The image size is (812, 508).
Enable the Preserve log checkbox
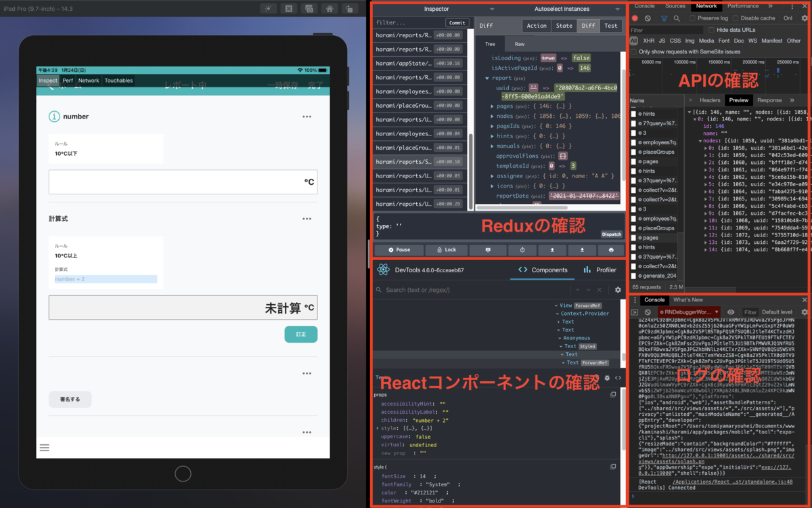click(694, 18)
